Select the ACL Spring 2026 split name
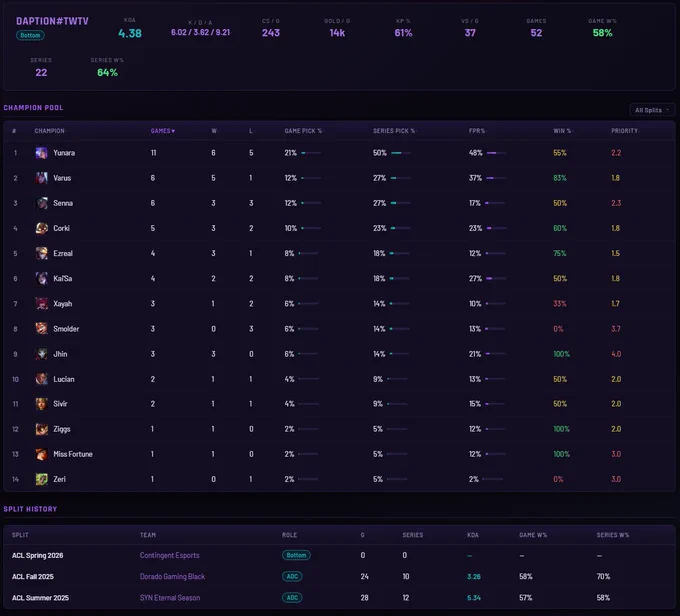The image size is (680, 616). [37, 555]
